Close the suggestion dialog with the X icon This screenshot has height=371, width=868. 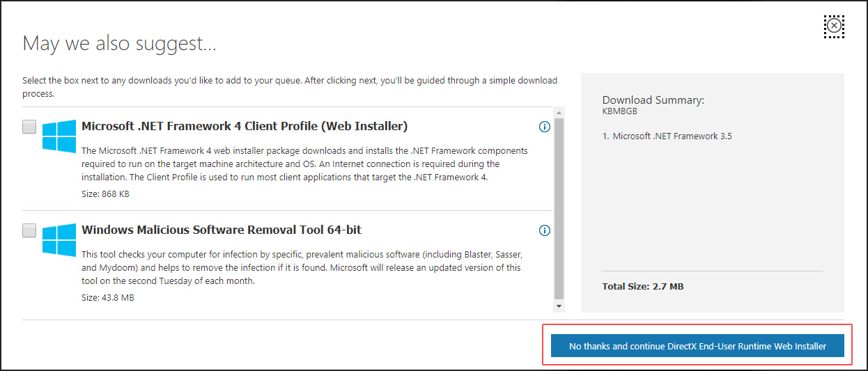click(x=834, y=26)
